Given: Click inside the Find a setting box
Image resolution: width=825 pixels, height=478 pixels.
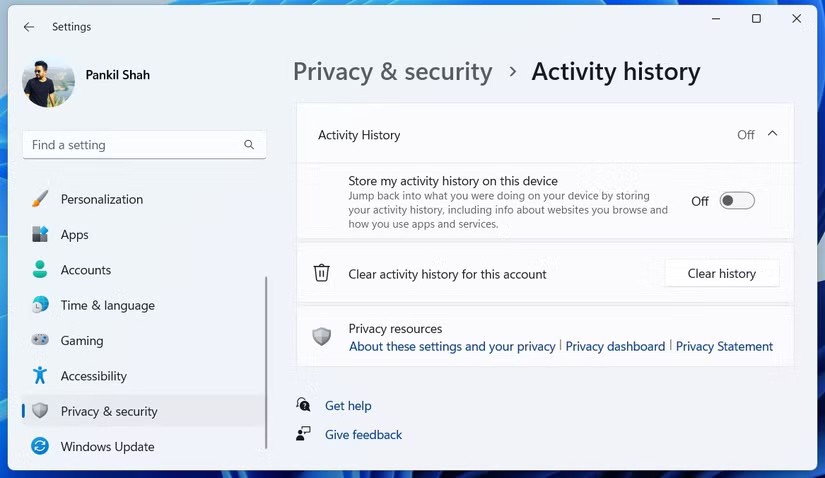Looking at the screenshot, I should [130, 145].
